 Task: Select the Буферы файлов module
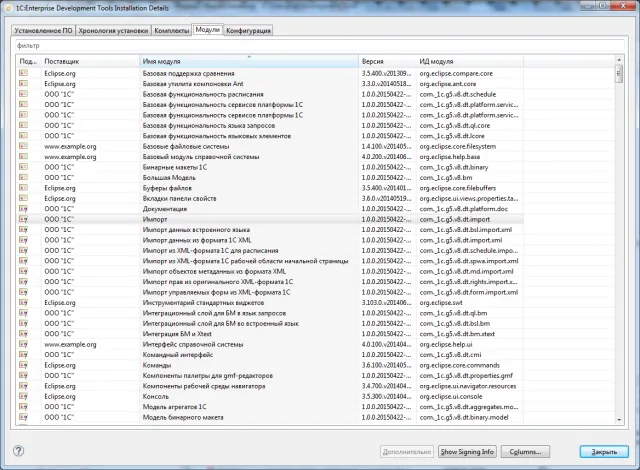point(167,188)
